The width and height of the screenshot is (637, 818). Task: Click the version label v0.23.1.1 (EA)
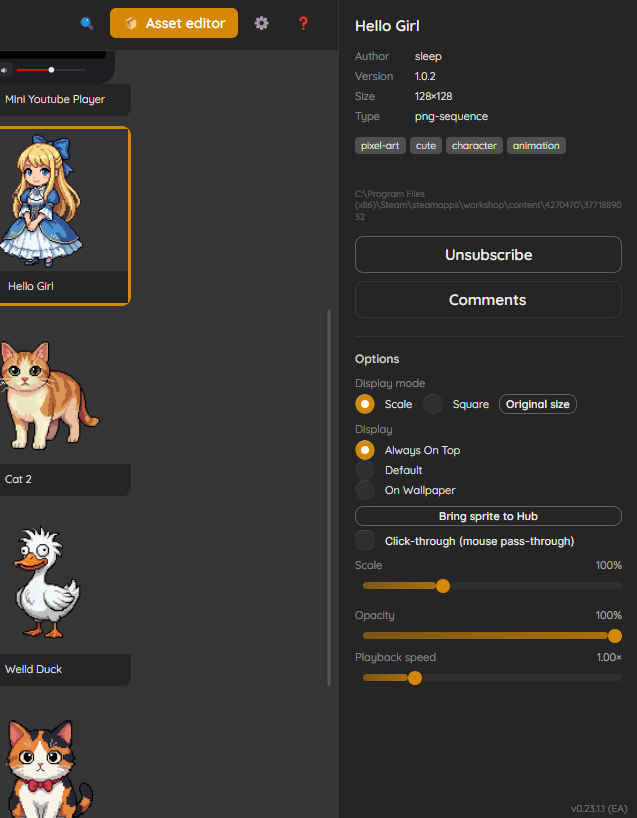(x=599, y=809)
